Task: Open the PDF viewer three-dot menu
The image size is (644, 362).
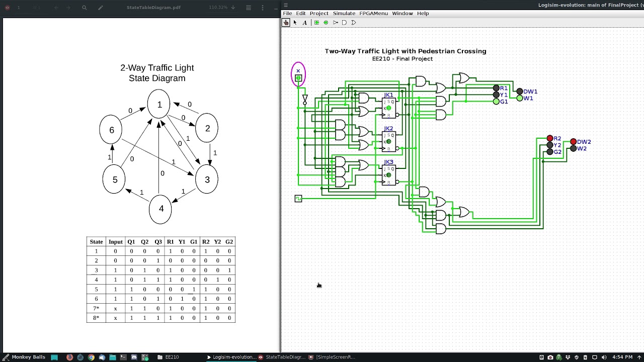Action: [263, 8]
